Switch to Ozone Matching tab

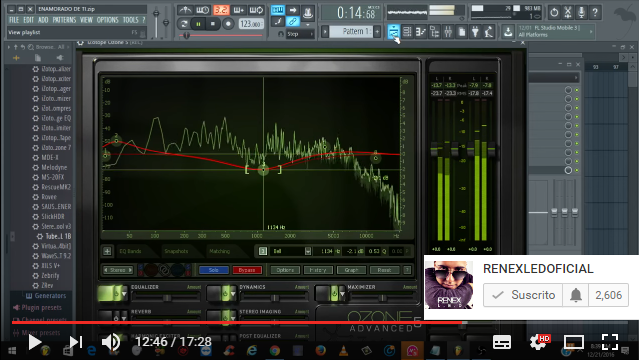coord(219,251)
